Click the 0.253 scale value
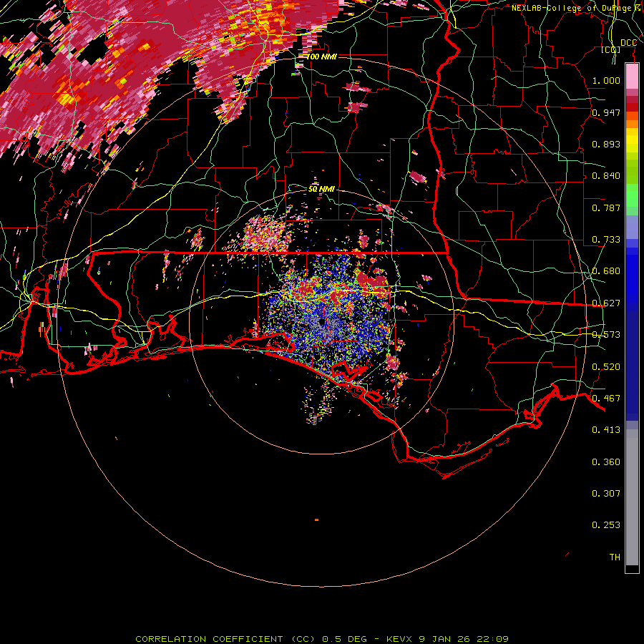The image size is (644, 644). point(606,525)
